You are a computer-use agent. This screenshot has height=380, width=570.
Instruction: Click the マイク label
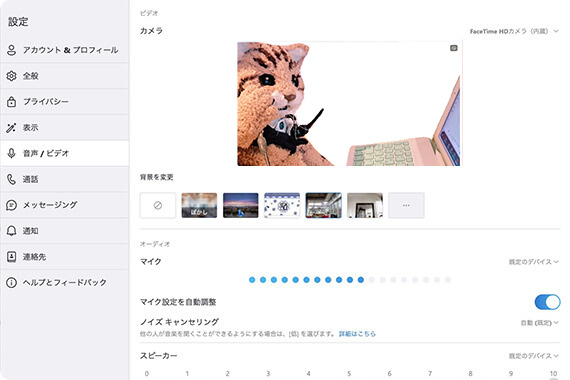[150, 261]
